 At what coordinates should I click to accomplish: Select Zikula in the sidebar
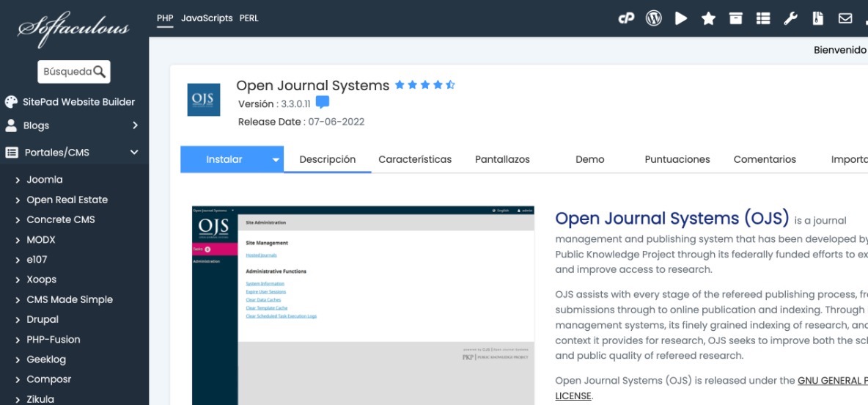coord(40,399)
